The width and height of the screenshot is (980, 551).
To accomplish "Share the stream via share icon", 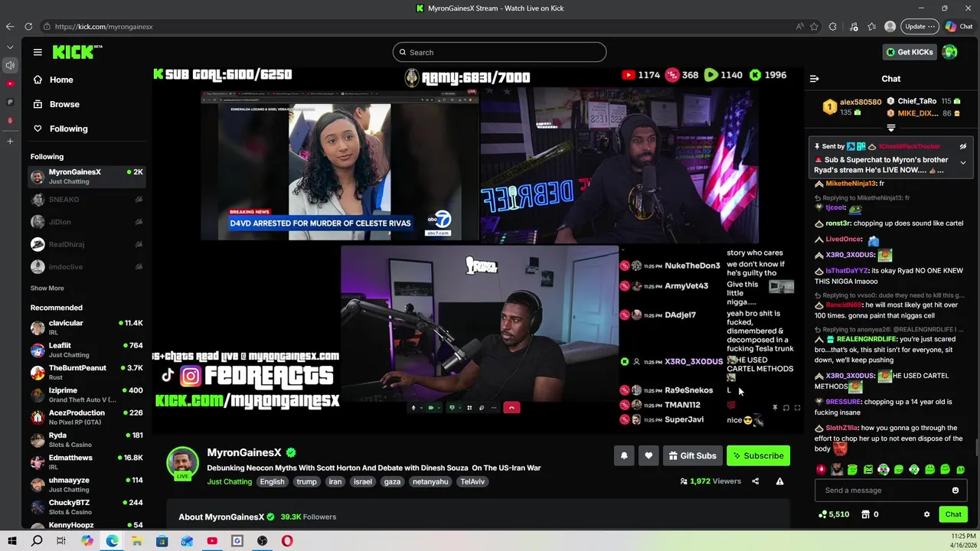I will (x=755, y=481).
